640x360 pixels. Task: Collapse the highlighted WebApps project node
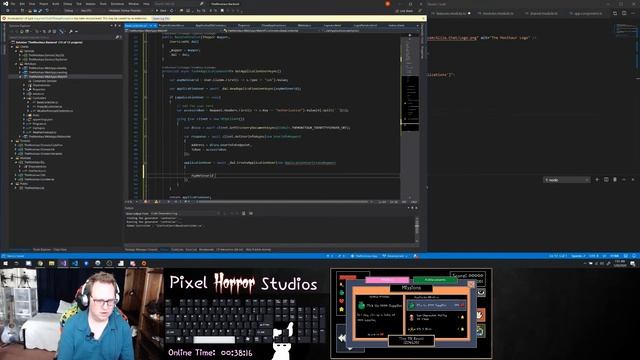pos(20,76)
